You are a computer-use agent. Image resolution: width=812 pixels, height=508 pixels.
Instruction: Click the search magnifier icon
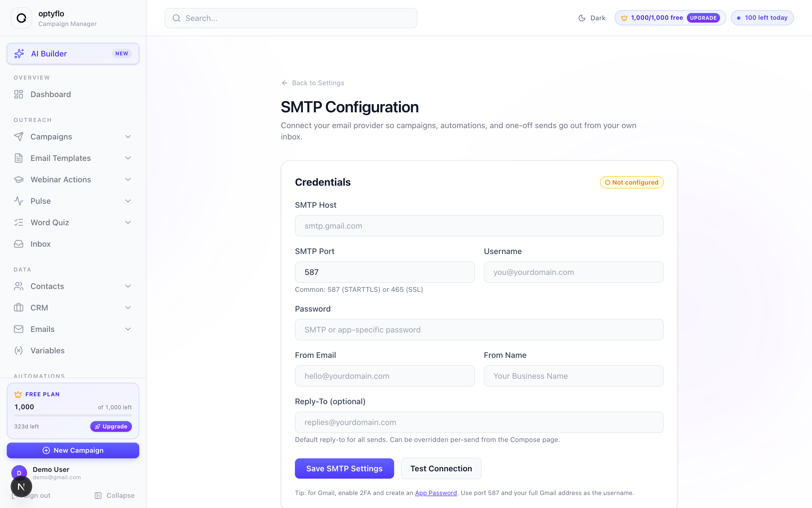[176, 18]
